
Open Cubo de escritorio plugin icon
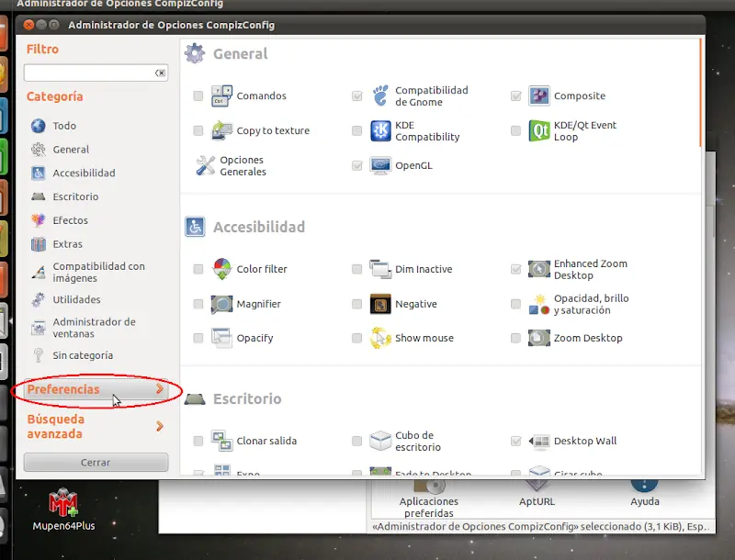380,441
